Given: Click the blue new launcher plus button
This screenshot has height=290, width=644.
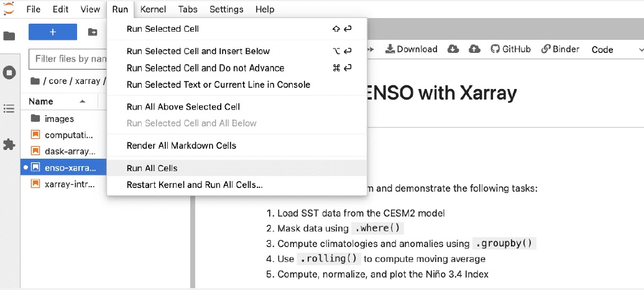Looking at the screenshot, I should click(x=53, y=32).
